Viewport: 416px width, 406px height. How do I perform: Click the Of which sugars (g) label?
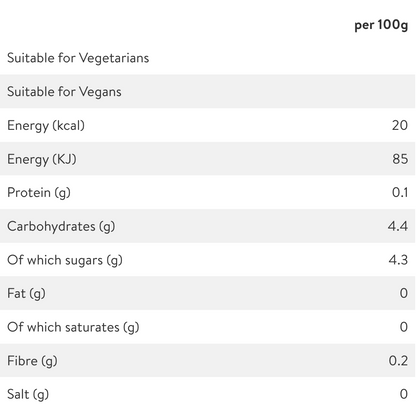(65, 260)
